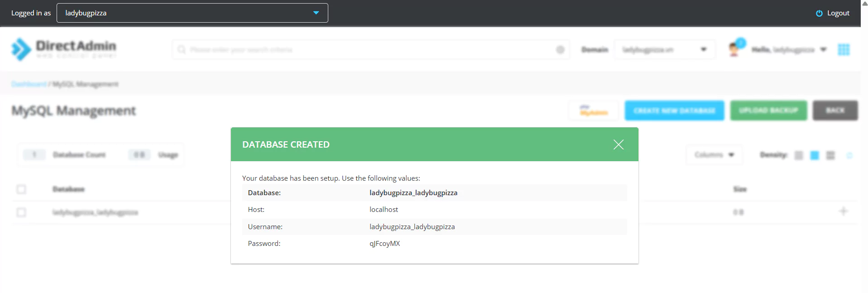The width and height of the screenshot is (868, 293).
Task: Expand the Hello user menu arrow
Action: pyautogui.click(x=823, y=49)
